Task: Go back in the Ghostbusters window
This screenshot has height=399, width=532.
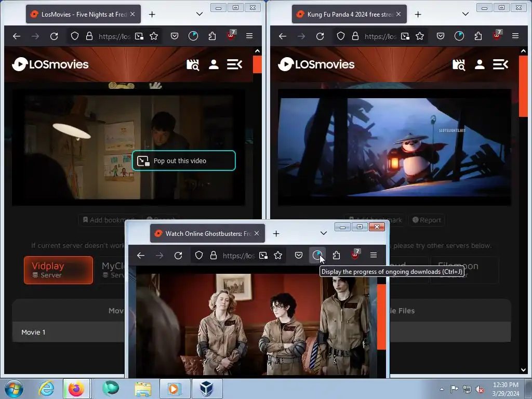Action: click(141, 255)
